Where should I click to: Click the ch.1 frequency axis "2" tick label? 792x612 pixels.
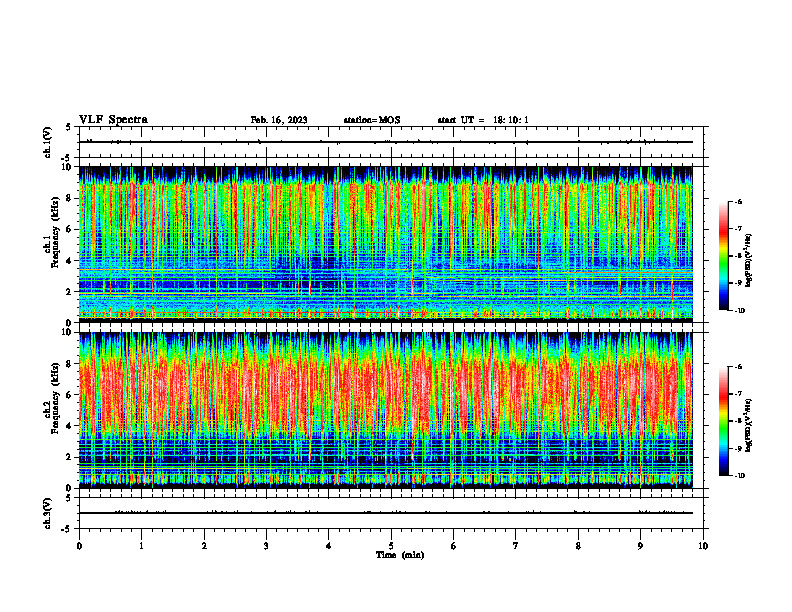pos(69,292)
